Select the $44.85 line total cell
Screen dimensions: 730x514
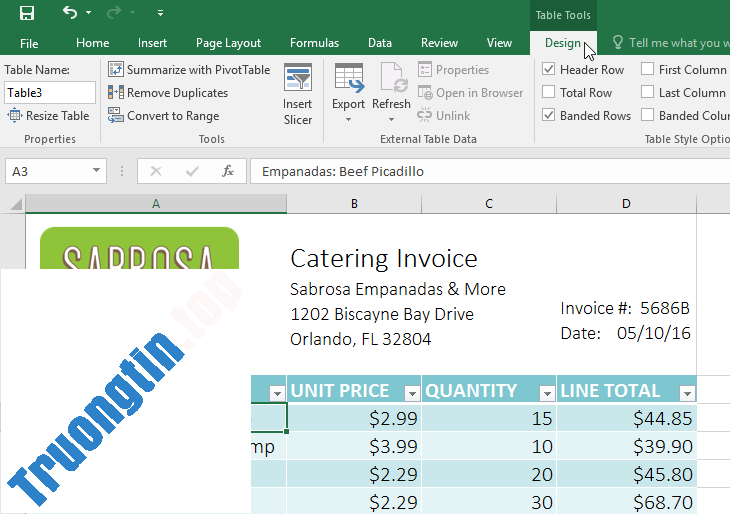tap(627, 418)
